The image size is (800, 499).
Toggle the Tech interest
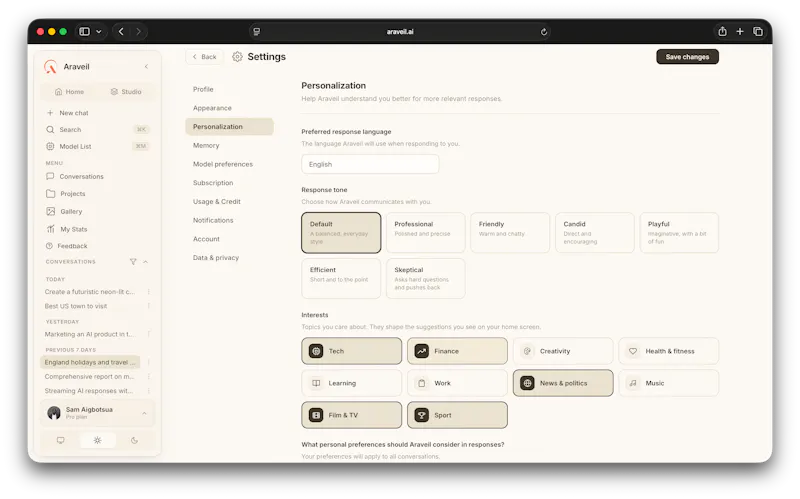coord(352,351)
